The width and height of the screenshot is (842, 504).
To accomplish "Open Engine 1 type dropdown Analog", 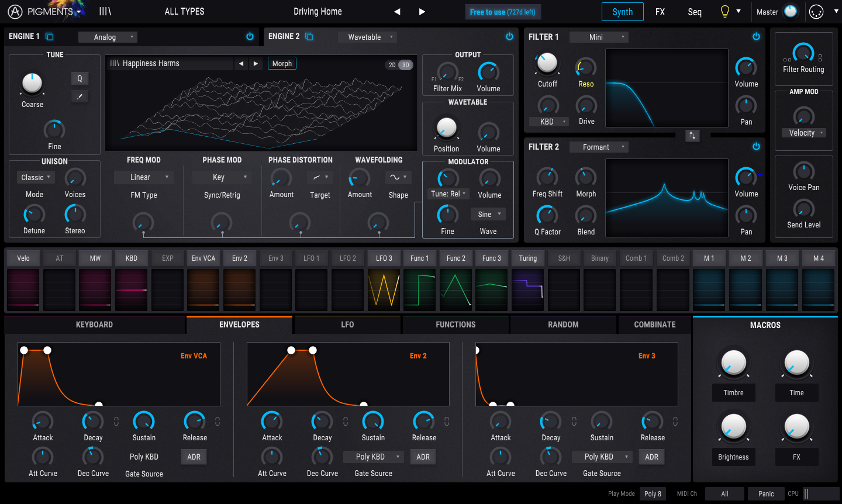I will [108, 37].
